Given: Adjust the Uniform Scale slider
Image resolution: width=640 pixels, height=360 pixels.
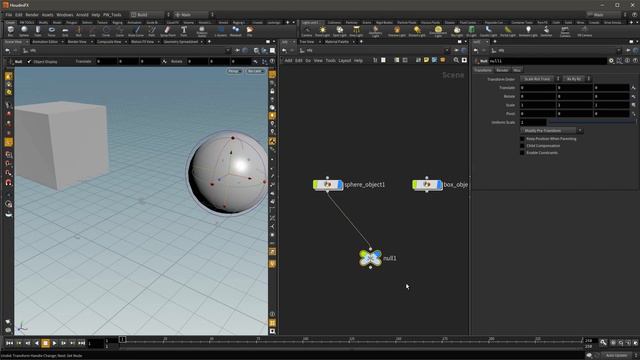Looking at the screenshot, I should click(x=591, y=122).
